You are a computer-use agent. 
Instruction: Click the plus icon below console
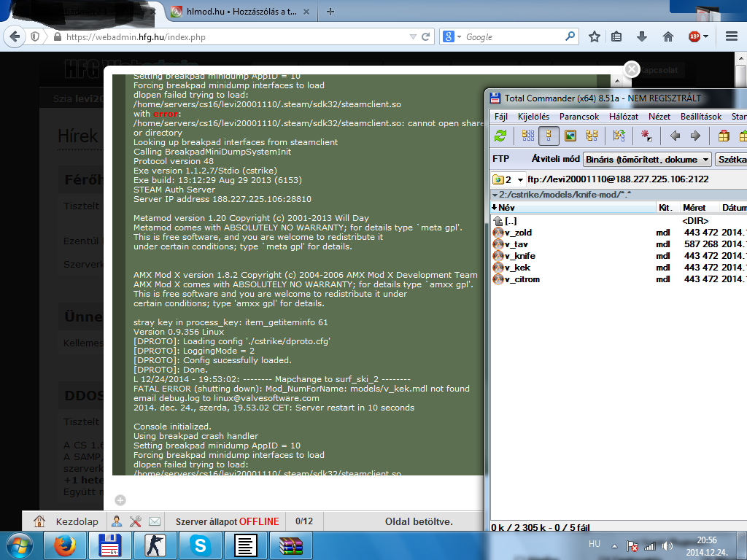pyautogui.click(x=120, y=500)
